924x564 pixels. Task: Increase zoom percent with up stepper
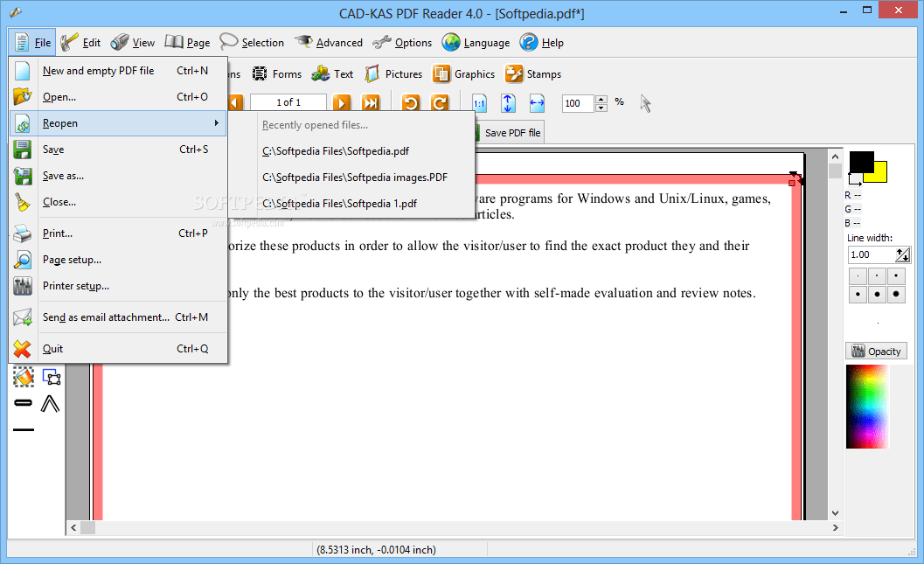click(x=601, y=99)
